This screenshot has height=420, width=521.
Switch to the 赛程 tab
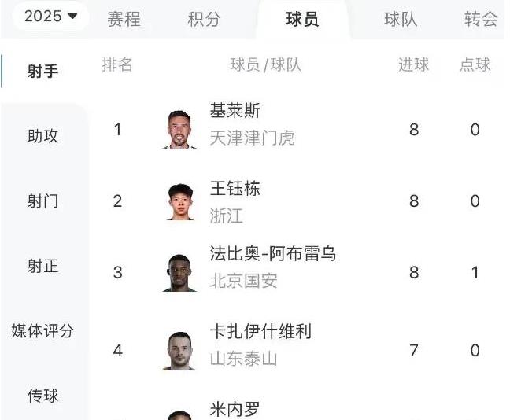(124, 19)
